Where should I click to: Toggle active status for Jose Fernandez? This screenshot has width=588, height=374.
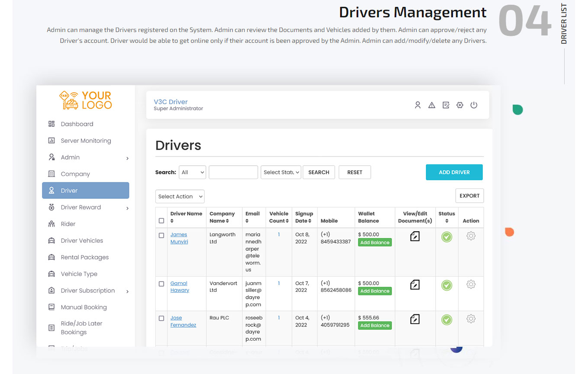447,320
